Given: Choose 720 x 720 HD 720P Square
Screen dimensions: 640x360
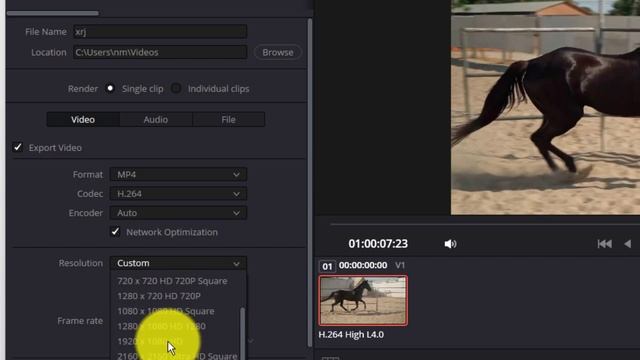Looking at the screenshot, I should (172, 281).
